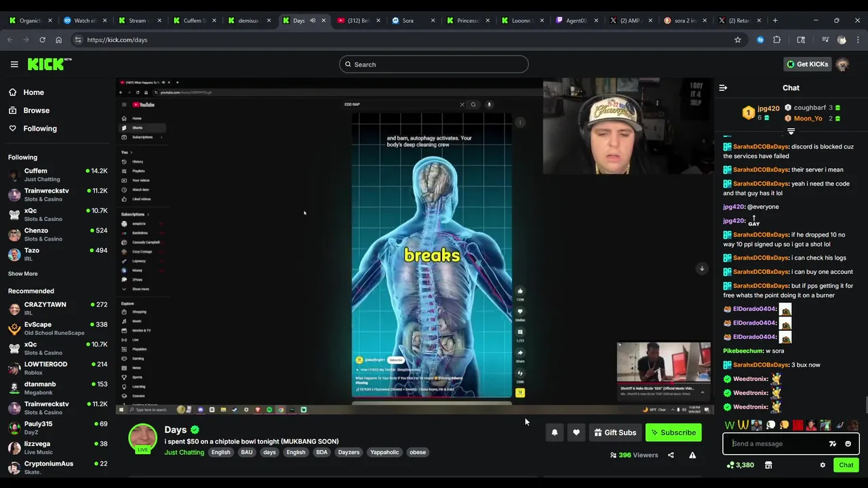Open CRAZYTAWN recommended channel
Viewport: 868px width, 488px height.
click(x=58, y=308)
